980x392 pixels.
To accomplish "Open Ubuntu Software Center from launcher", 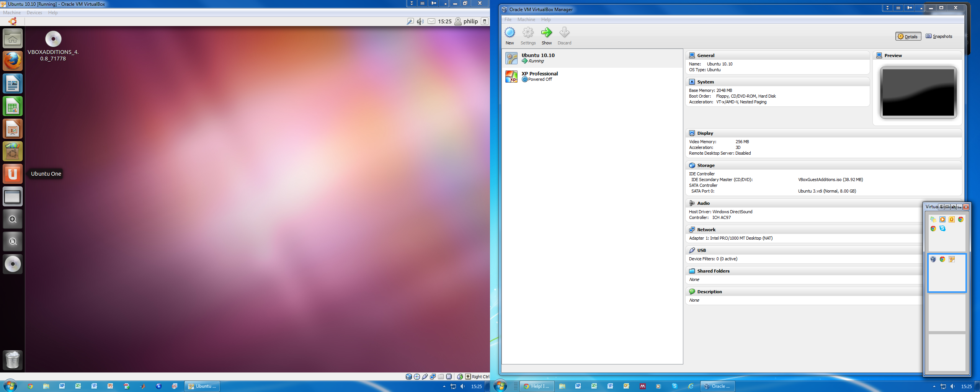I will click(x=13, y=152).
